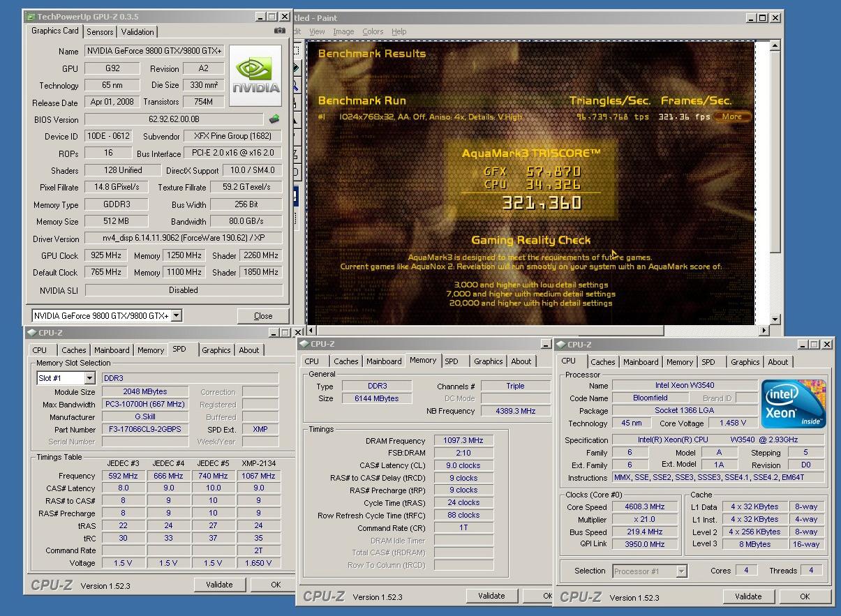Click the QPI Link 3950.0 MHz value
This screenshot has height=616, width=841.
pos(645,544)
